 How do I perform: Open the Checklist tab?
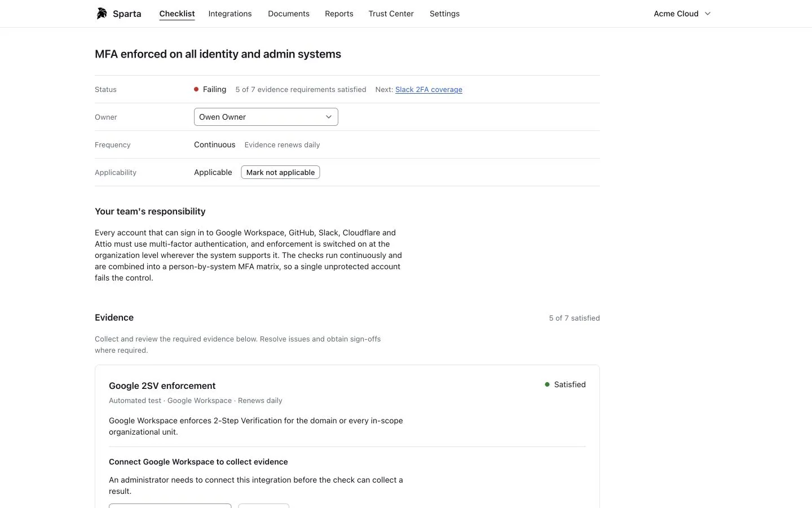(x=177, y=14)
